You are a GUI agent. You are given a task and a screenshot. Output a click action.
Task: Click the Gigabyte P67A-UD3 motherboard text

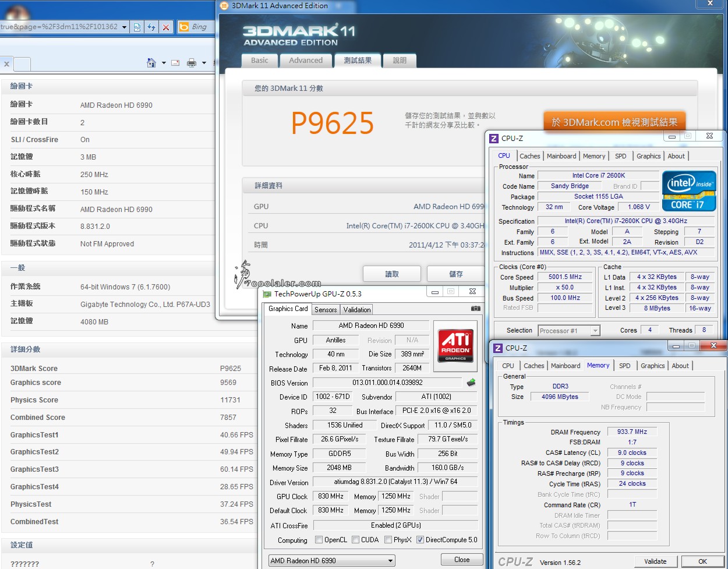click(145, 304)
